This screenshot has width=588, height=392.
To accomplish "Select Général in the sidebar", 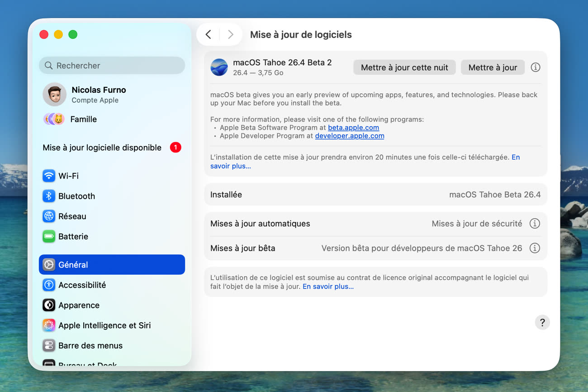I will tap(112, 264).
